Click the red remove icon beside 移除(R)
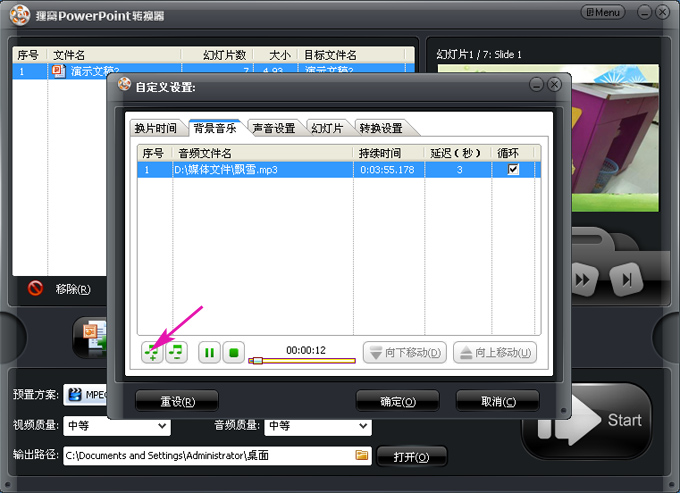Image resolution: width=680 pixels, height=493 pixels. (x=35, y=288)
